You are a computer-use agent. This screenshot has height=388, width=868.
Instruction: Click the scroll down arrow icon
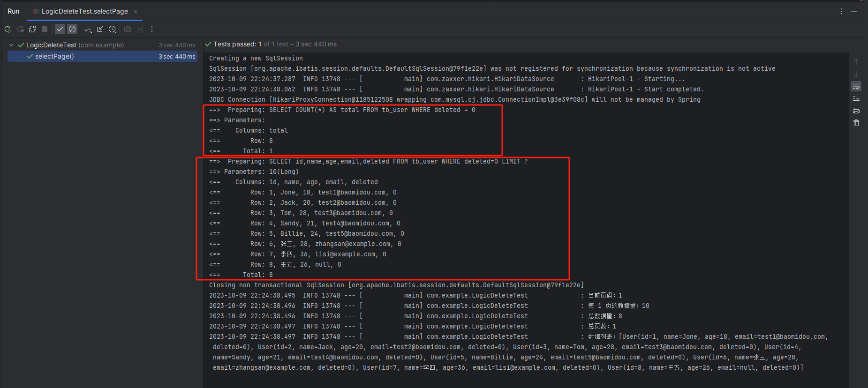pyautogui.click(x=856, y=74)
